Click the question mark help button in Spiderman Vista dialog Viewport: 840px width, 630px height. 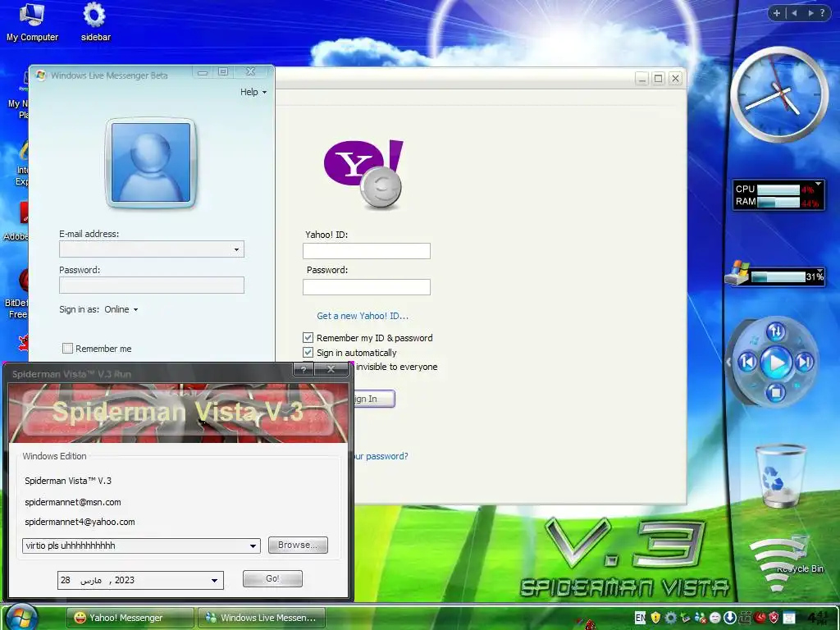pos(304,368)
